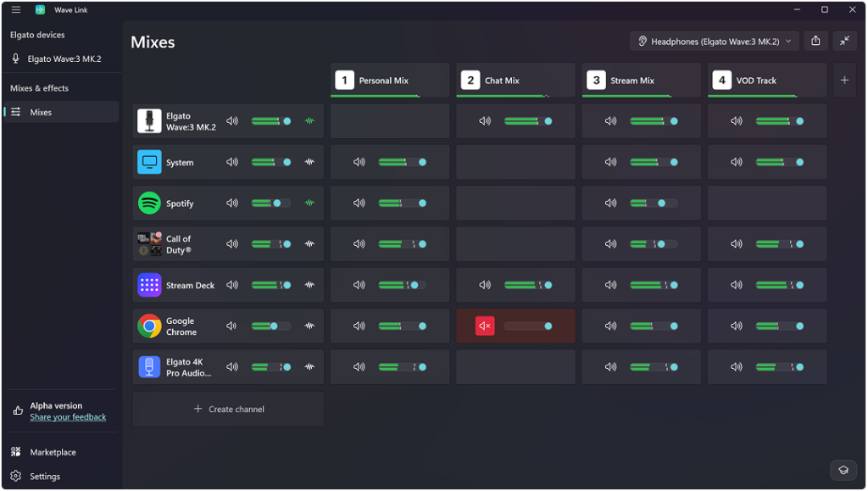Viewport: 868px width, 491px height.
Task: Click the Elgato Wave:3 MK.2 channel microphone icon
Action: point(149,121)
